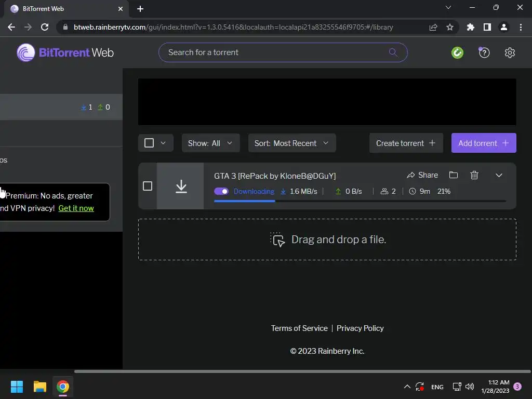Click the Drag and drop a file area
The image size is (532, 399).
[327, 240]
